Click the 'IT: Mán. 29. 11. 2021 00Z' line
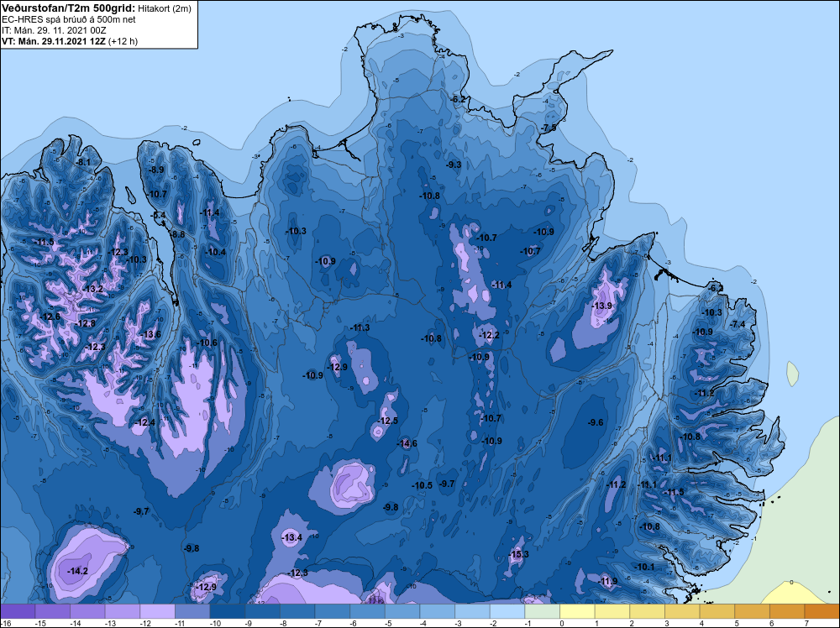 pyautogui.click(x=54, y=30)
